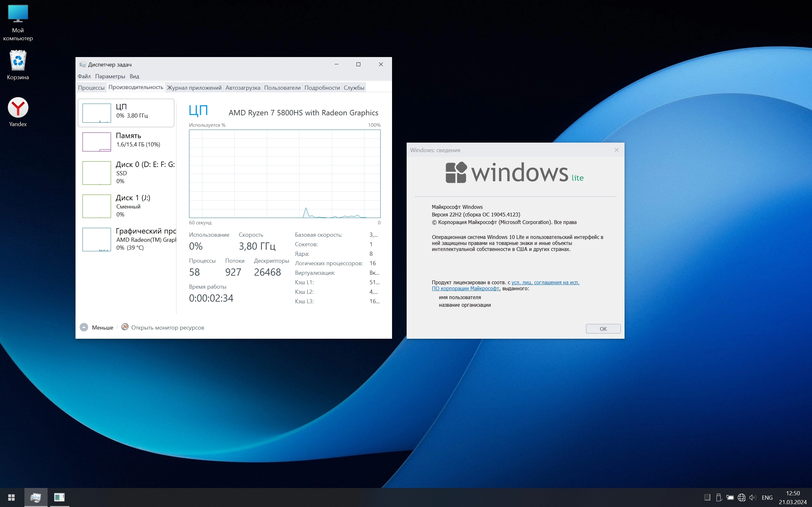Image resolution: width=812 pixels, height=507 pixels.
Task: Open the Корзина recycle bin icon
Action: click(x=18, y=61)
